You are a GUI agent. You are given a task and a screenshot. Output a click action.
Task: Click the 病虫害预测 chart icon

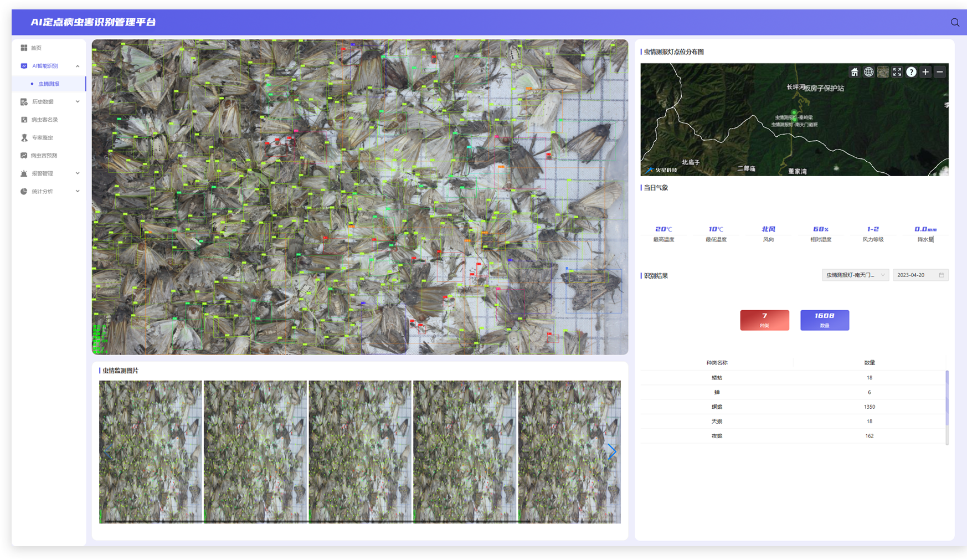24,156
